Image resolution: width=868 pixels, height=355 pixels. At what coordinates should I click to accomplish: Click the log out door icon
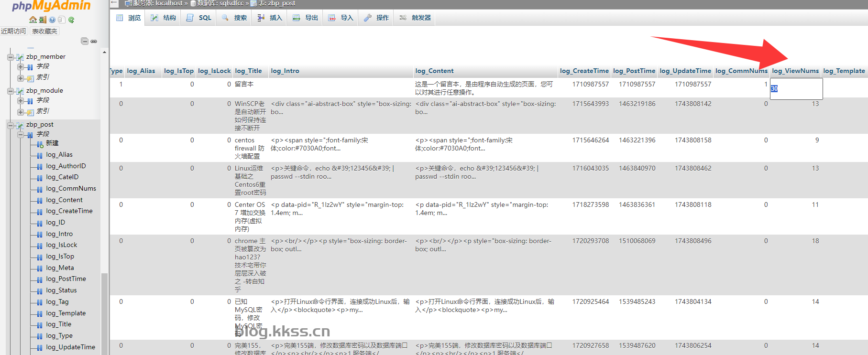click(43, 20)
